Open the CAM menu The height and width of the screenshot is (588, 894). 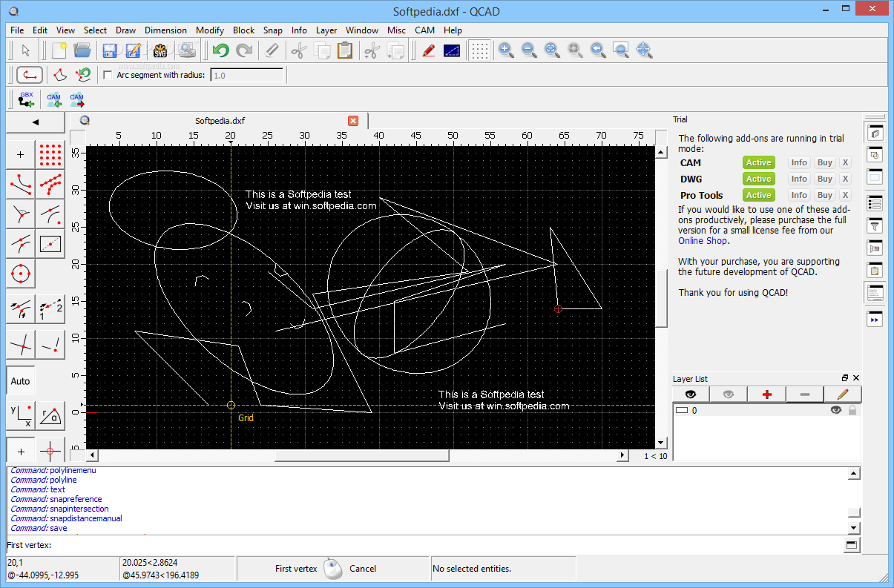[x=424, y=30]
